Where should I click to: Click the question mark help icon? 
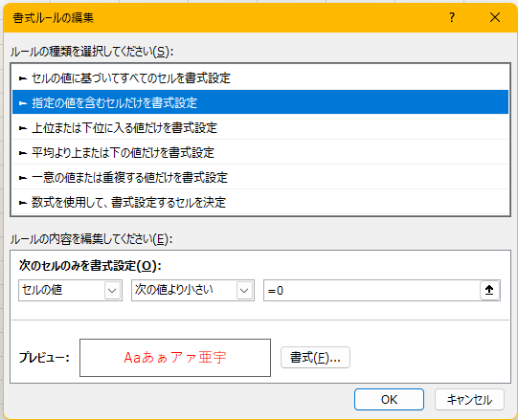click(452, 17)
